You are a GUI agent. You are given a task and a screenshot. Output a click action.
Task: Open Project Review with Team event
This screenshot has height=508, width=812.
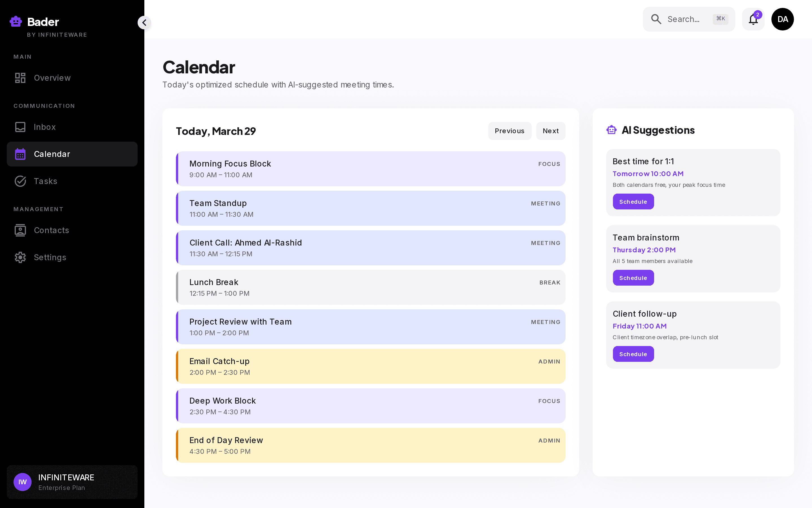point(370,327)
